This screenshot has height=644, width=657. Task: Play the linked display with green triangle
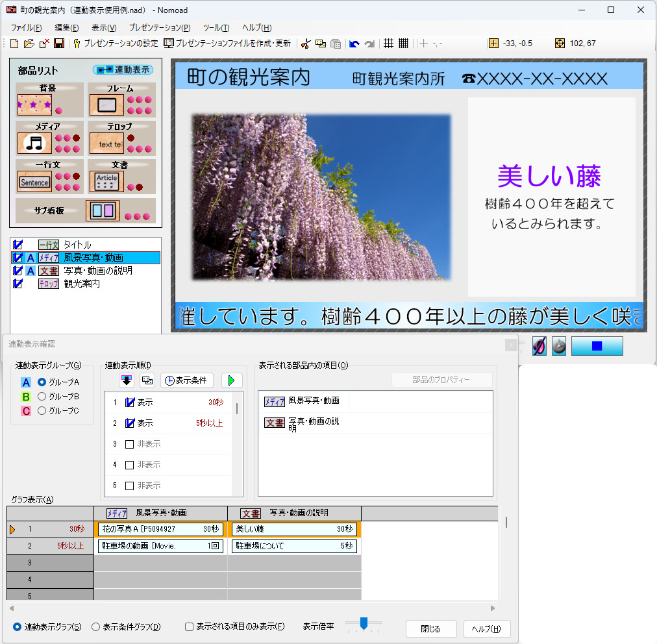232,380
